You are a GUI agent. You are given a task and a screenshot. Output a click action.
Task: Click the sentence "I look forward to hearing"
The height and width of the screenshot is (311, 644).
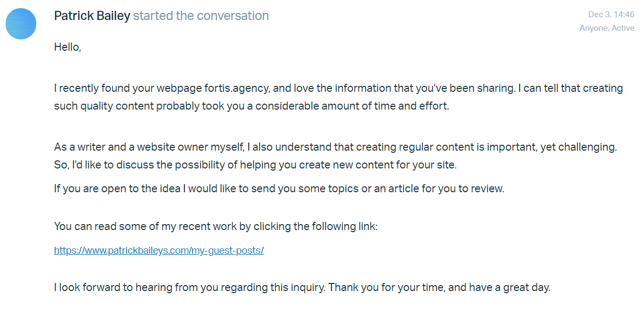point(189,287)
